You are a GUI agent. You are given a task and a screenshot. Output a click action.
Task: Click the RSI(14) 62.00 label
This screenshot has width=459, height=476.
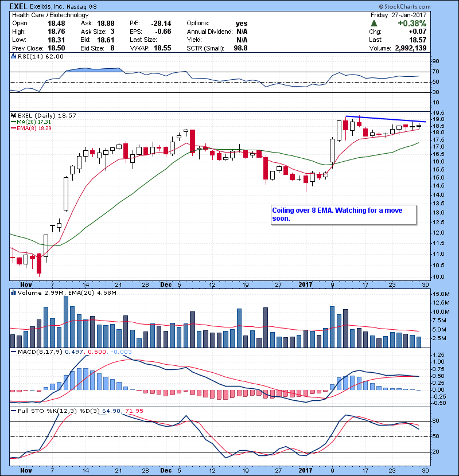40,56
